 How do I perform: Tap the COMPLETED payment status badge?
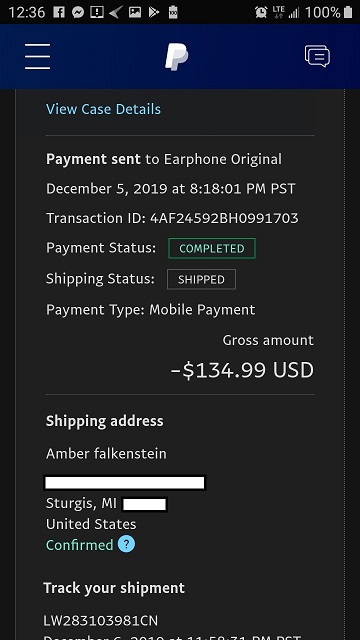[212, 249]
